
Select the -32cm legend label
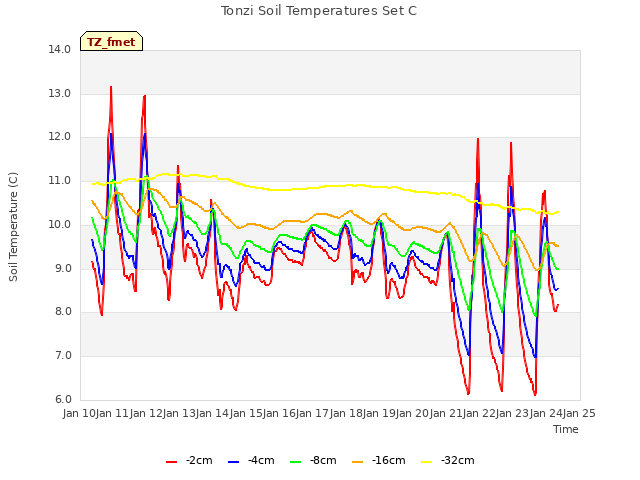[458, 461]
